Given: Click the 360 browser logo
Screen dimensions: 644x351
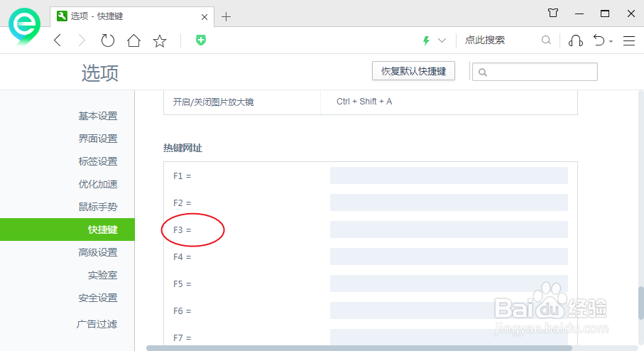Looking at the screenshot, I should click(x=25, y=26).
